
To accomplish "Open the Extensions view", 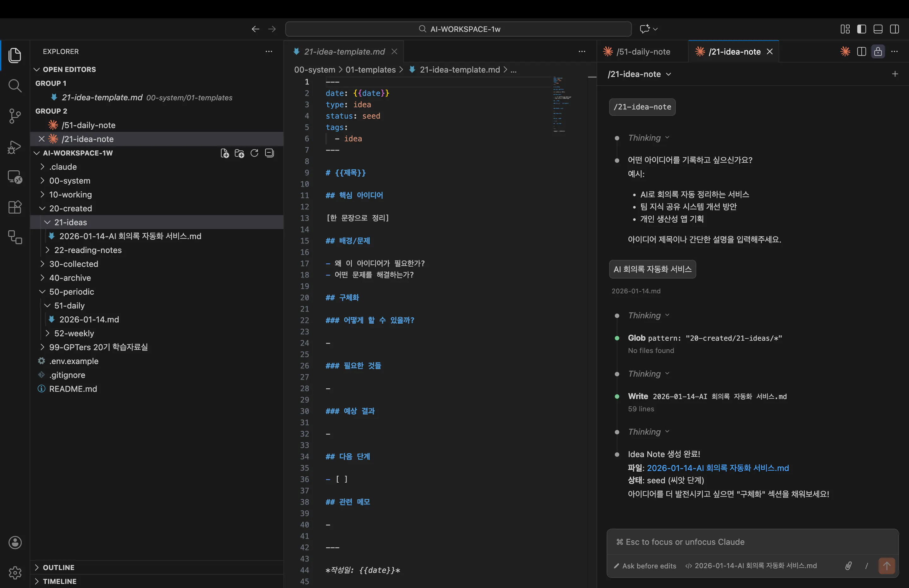I will [x=15, y=207].
